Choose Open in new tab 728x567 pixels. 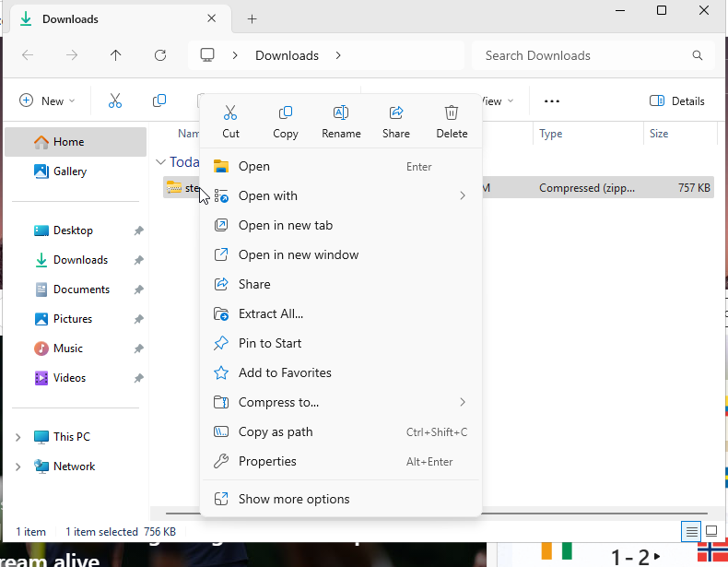(x=341, y=225)
